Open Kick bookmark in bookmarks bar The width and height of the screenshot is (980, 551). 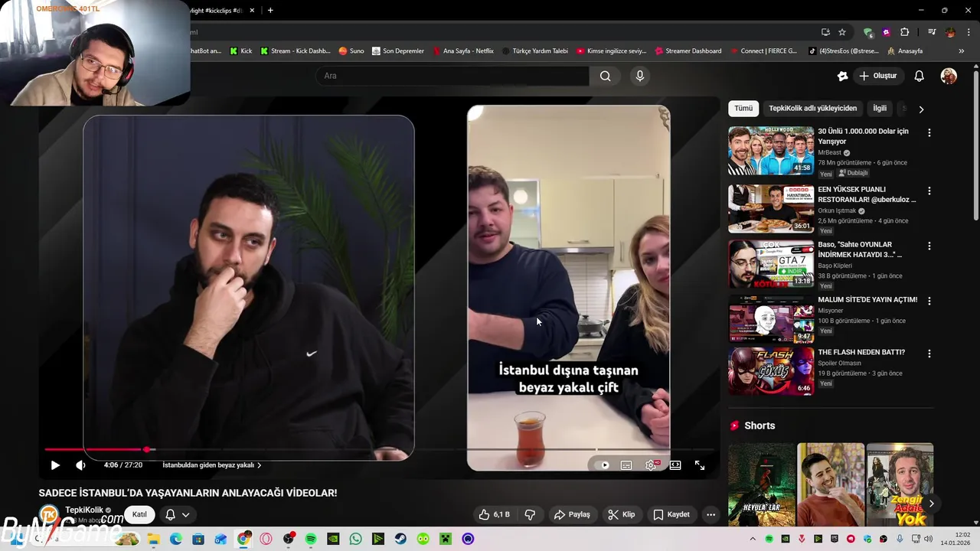tap(241, 51)
